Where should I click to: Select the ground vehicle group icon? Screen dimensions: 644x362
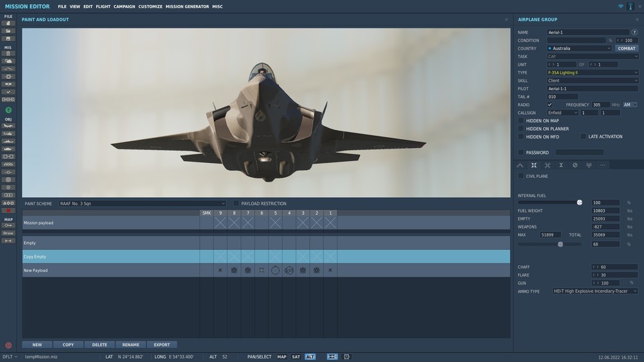pos(8,149)
